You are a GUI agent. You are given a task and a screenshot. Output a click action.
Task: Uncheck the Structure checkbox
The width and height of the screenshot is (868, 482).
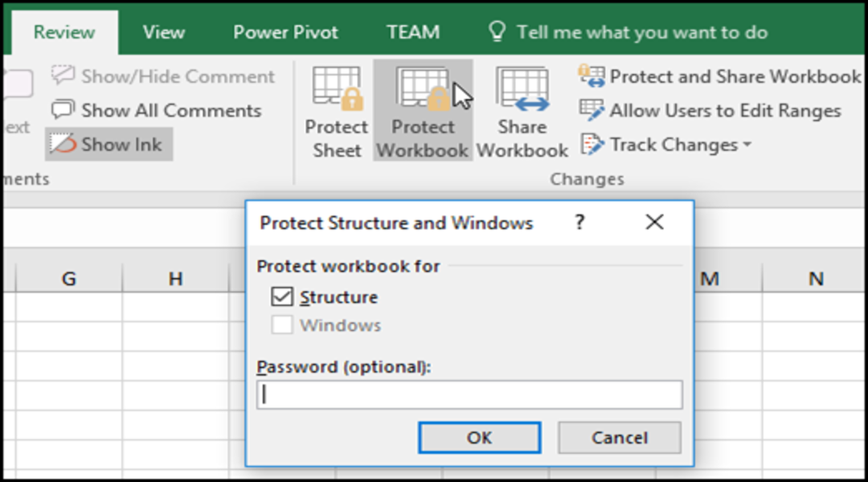[283, 297]
